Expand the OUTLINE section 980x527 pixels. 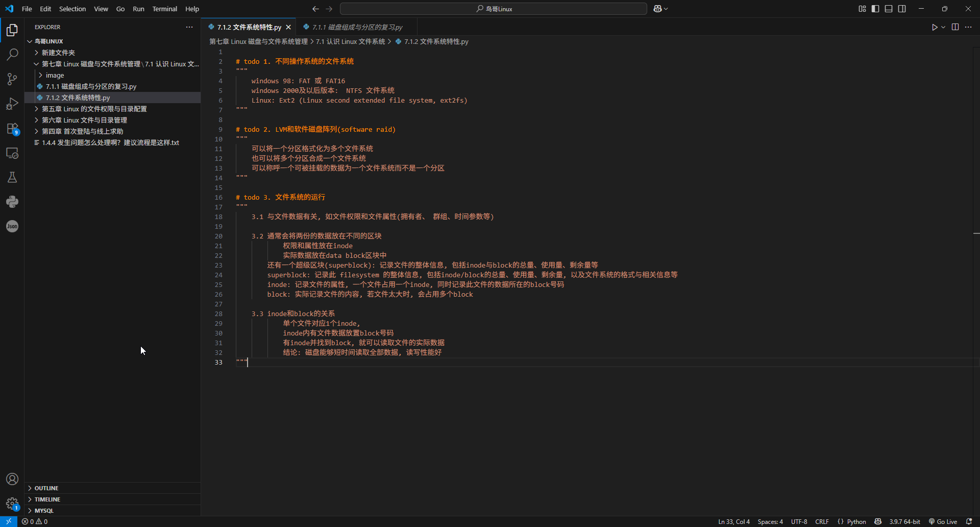[112, 488]
